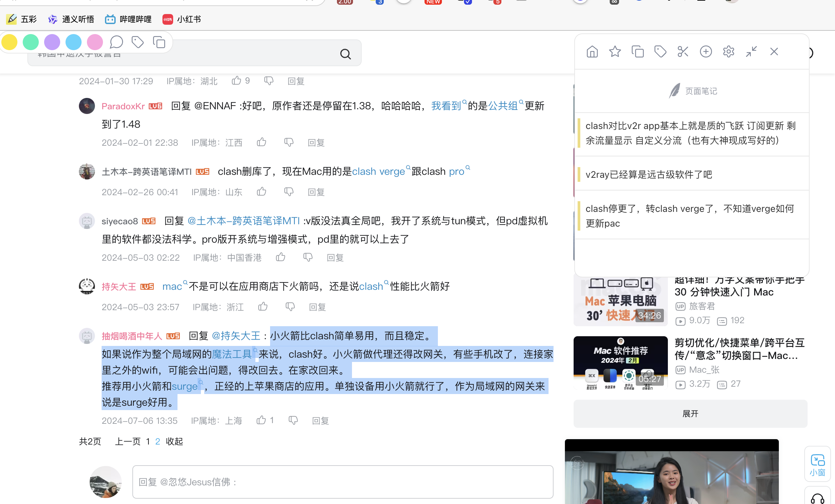Dislike the comment from 湖北
Screen dimensions: 835x504
pyautogui.click(x=269, y=81)
